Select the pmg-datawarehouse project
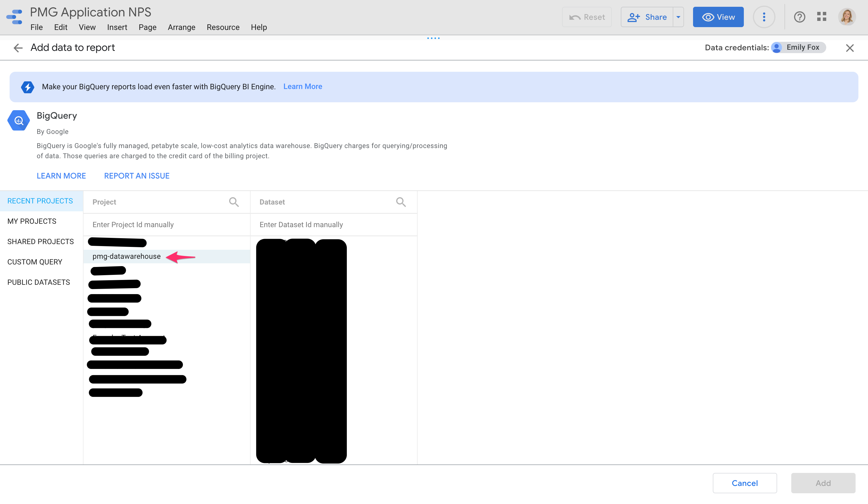 point(126,257)
